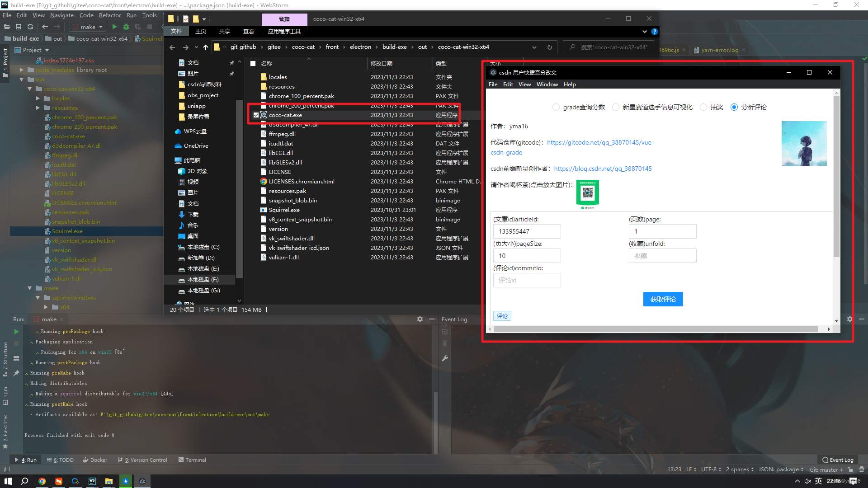Click the wrench icon in Run panel
This screenshot has width=868, height=488.
(x=445, y=358)
